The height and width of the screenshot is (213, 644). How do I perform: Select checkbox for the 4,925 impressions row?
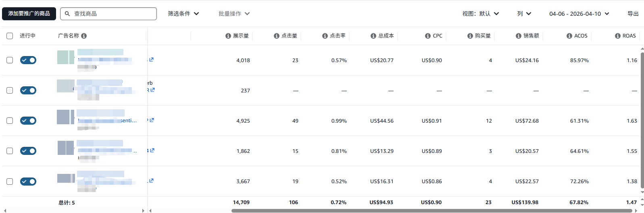click(10, 121)
